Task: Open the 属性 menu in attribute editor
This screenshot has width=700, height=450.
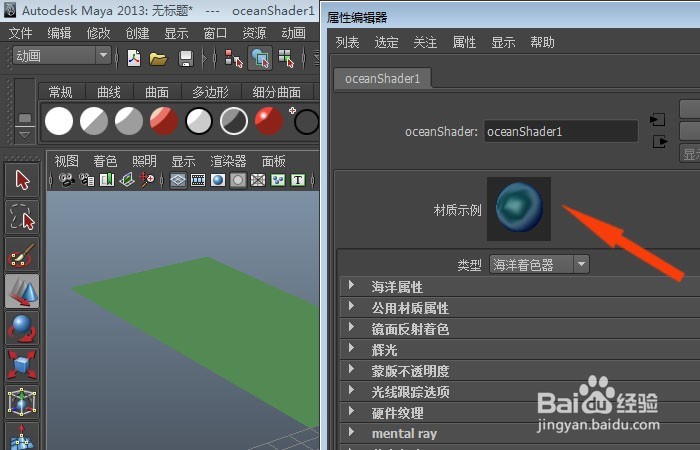Action: click(x=464, y=42)
